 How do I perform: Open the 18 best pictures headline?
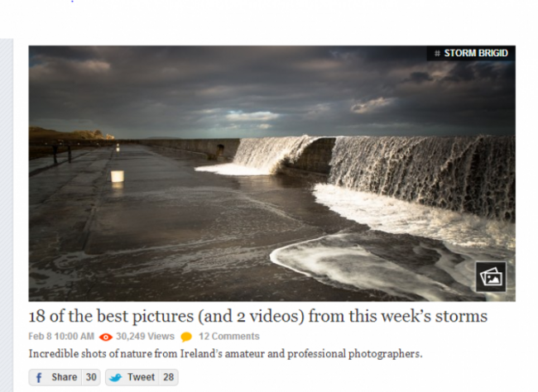pos(257,316)
